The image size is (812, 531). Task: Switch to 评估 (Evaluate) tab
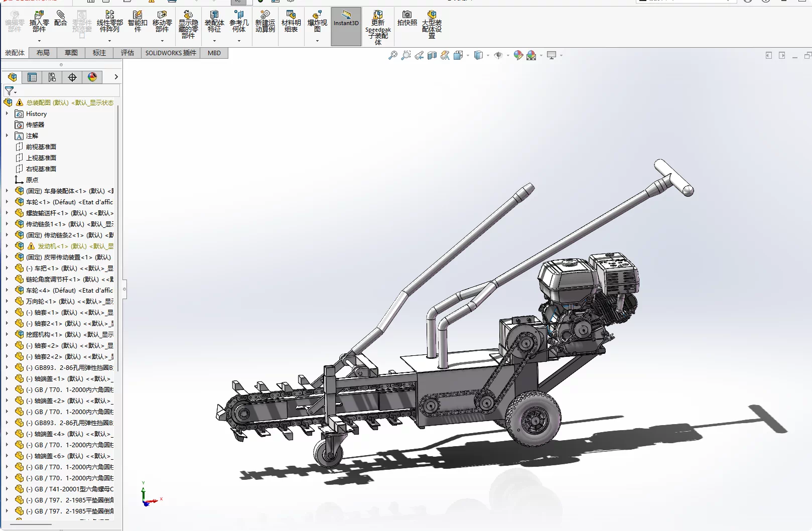coord(127,53)
